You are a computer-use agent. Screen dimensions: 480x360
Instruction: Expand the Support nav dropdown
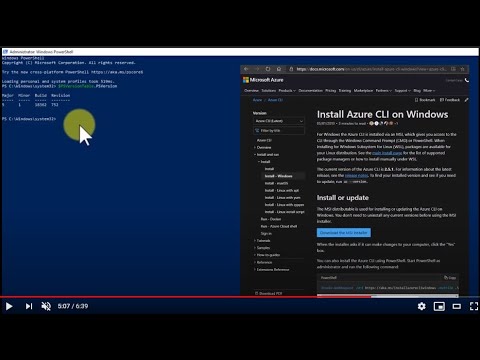(403, 91)
